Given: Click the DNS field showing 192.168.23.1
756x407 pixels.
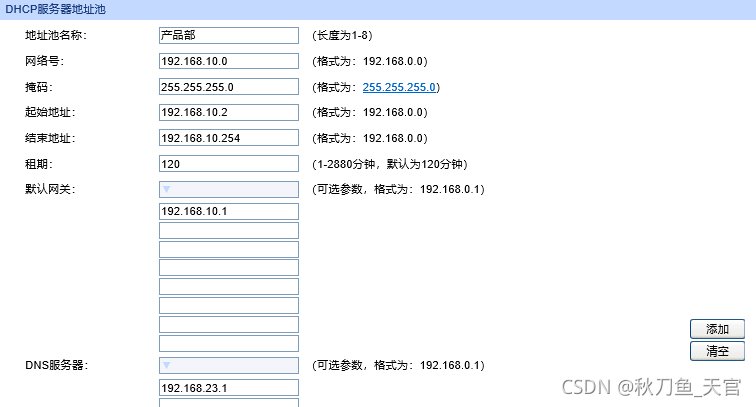Looking at the screenshot, I should tap(229, 388).
